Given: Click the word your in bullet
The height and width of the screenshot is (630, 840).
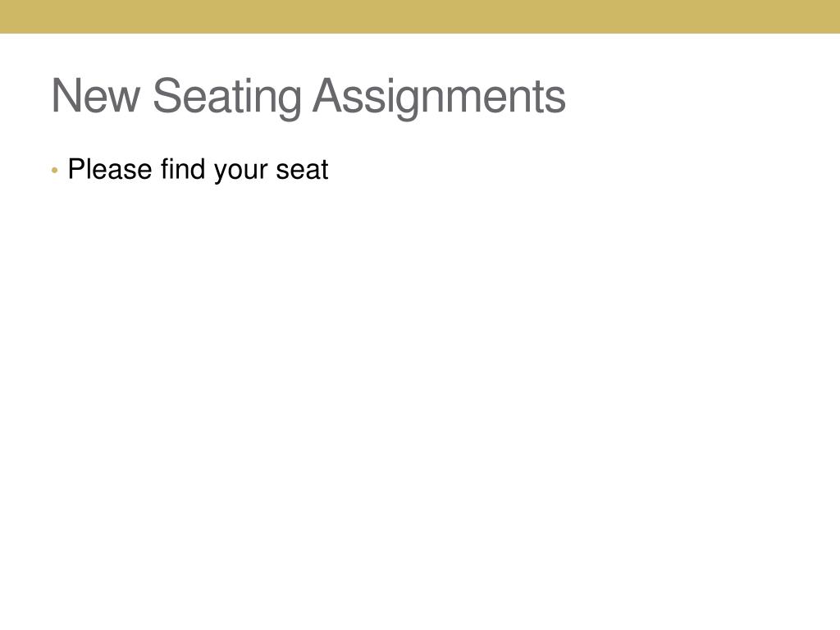Looking at the screenshot, I should click(241, 172).
